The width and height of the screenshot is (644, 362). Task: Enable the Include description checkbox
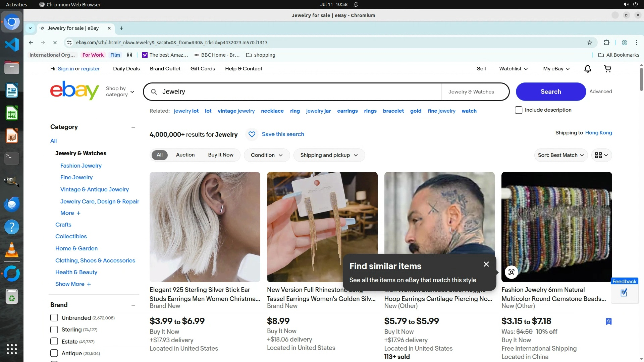click(519, 110)
